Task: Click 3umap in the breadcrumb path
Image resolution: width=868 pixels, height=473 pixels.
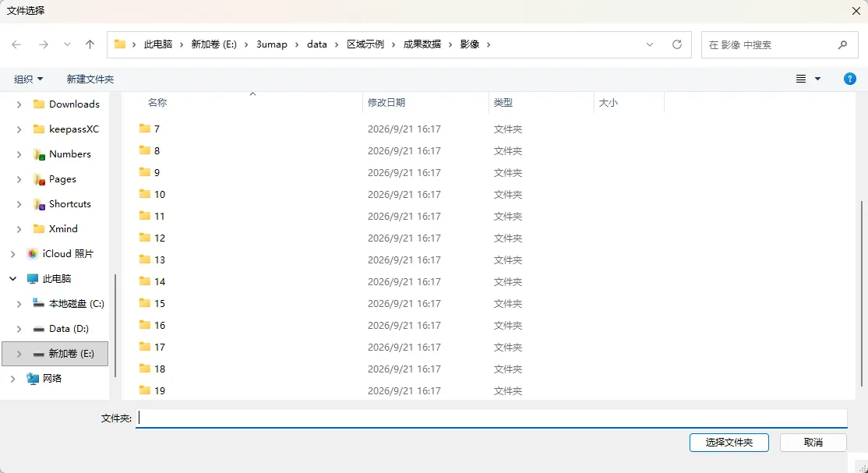Action: 272,44
